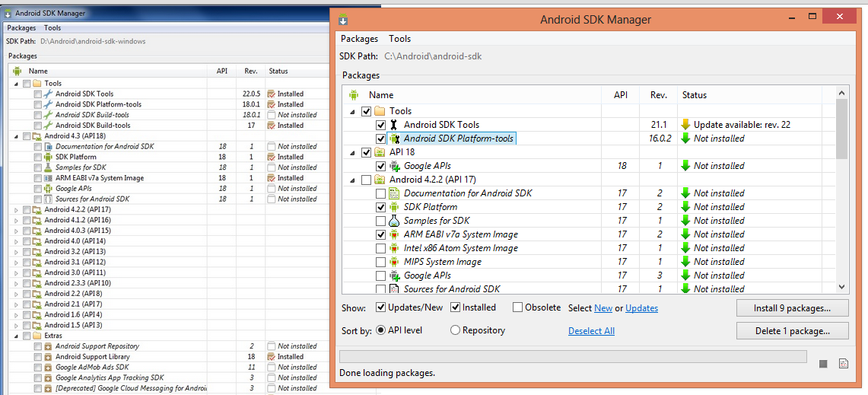This screenshot has height=395, width=868.
Task: Click the packages list scrollbar down arrow
Action: tap(841, 286)
